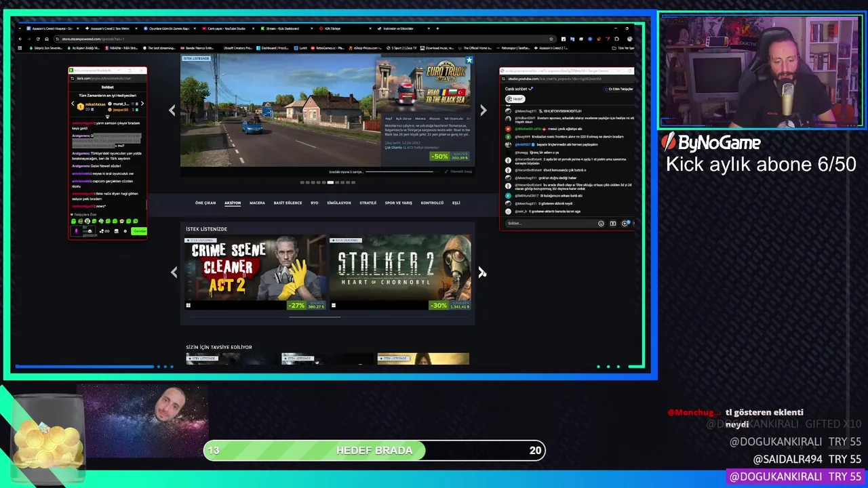Click the active carousel page indicator dot

pyautogui.click(x=330, y=182)
